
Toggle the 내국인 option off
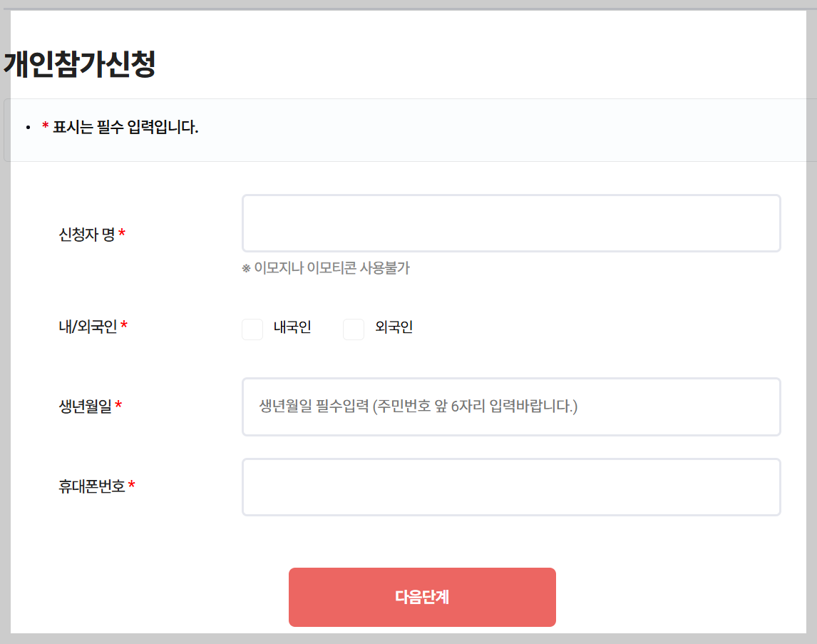252,329
